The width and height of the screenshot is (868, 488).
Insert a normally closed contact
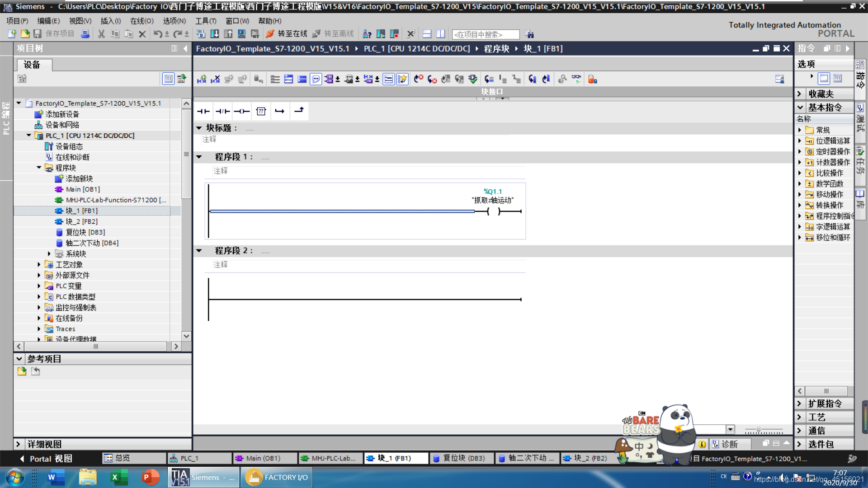[223, 111]
